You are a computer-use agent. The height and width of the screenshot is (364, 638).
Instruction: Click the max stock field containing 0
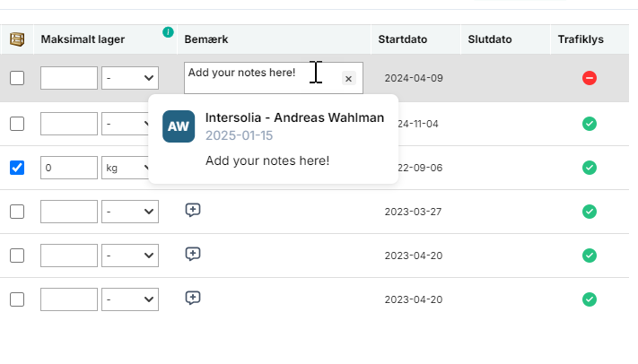(69, 168)
